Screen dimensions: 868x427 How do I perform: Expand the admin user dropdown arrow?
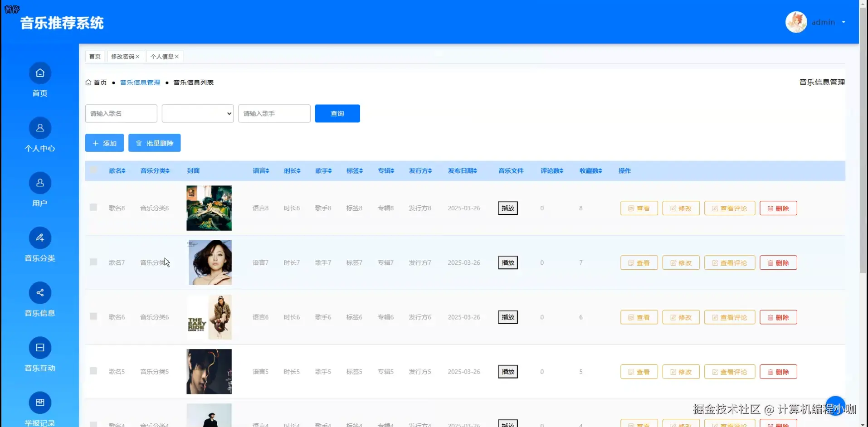[x=844, y=22]
